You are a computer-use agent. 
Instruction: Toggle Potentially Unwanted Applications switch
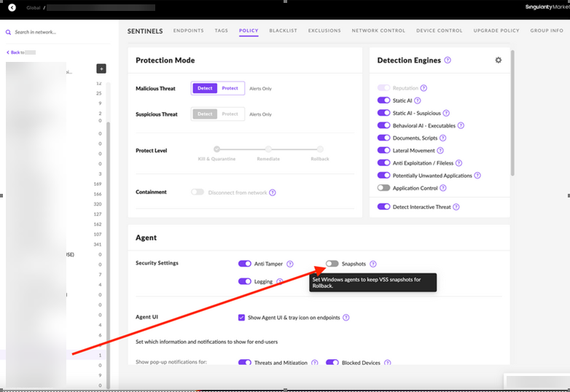pyautogui.click(x=383, y=175)
